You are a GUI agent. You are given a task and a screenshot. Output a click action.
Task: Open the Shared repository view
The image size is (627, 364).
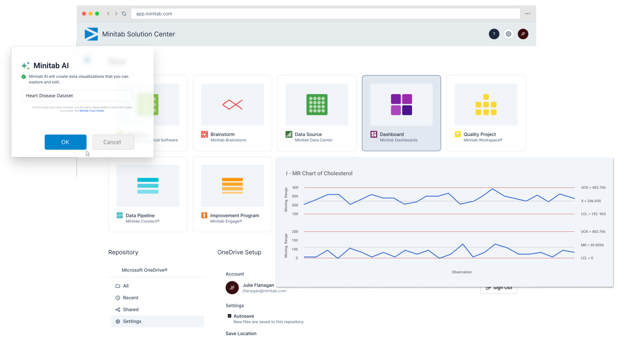(130, 309)
